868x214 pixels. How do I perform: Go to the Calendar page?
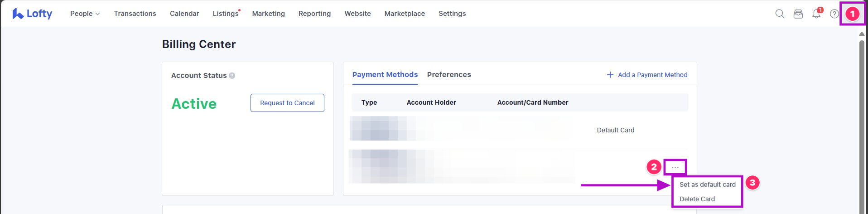pos(184,14)
